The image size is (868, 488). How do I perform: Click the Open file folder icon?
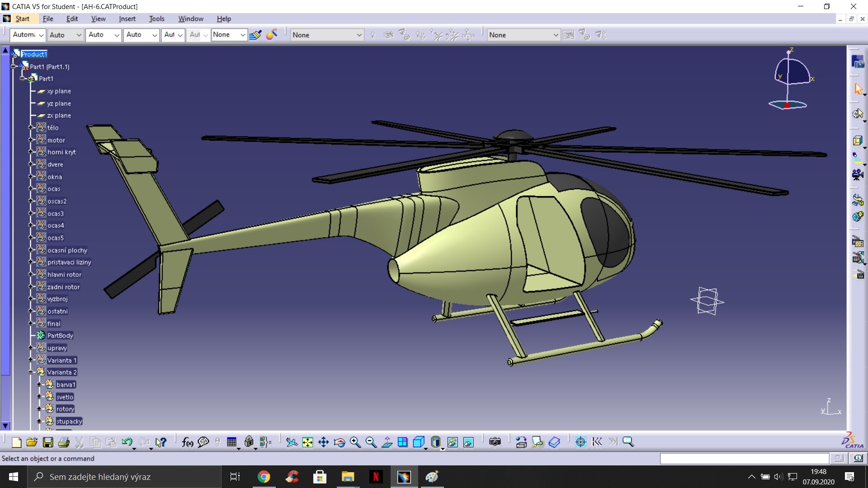point(32,442)
